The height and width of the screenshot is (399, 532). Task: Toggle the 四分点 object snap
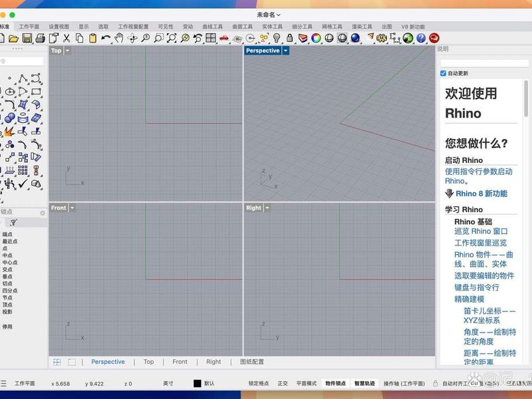[x=10, y=291]
